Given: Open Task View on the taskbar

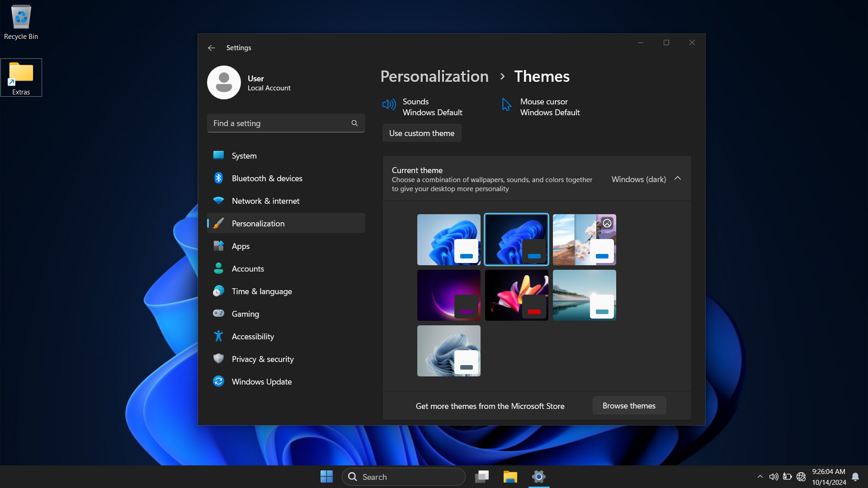Looking at the screenshot, I should click(482, 477).
